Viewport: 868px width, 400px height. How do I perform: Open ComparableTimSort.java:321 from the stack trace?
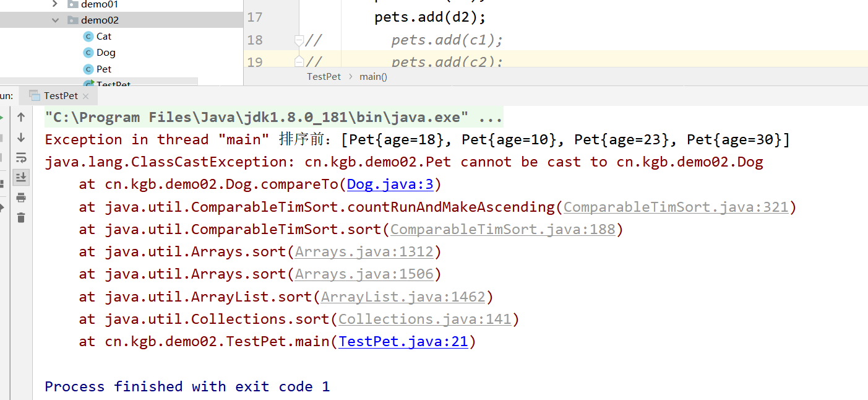click(676, 206)
